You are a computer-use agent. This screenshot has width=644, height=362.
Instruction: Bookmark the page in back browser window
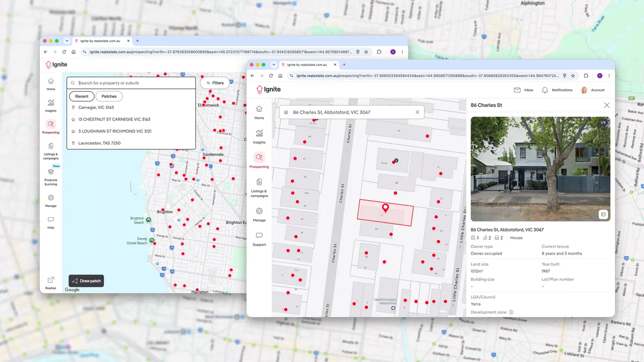coord(366,52)
